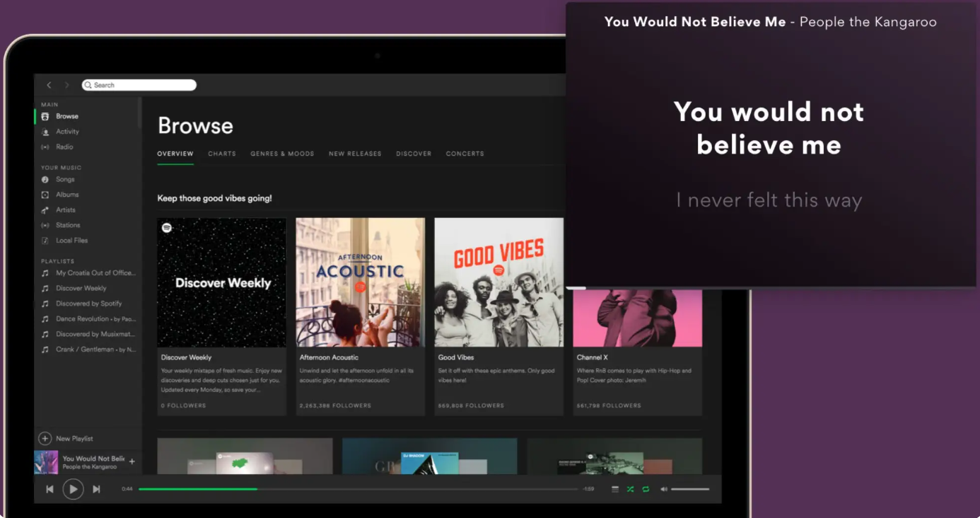Click the music note beside Discover Weekly playlist
980x518 pixels.
(x=45, y=289)
